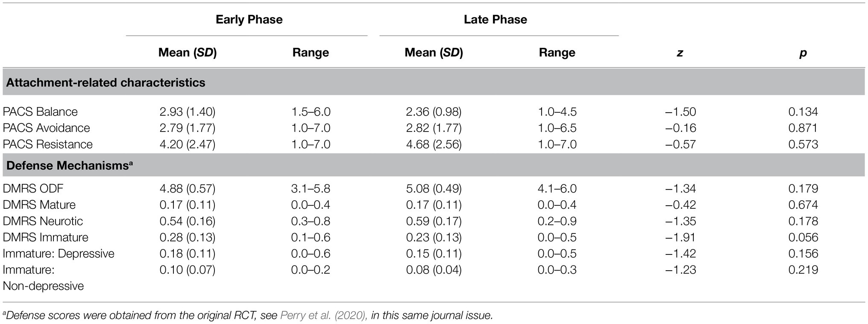868x324 pixels.
Task: Select the Late Phase column header
Action: tap(496, 20)
